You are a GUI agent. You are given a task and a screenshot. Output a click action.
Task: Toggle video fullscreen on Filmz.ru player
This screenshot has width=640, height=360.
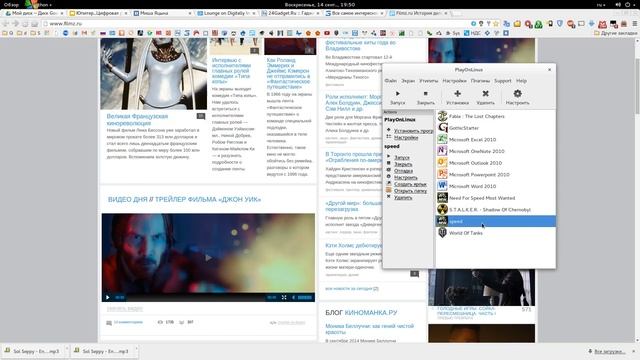tap(284, 297)
